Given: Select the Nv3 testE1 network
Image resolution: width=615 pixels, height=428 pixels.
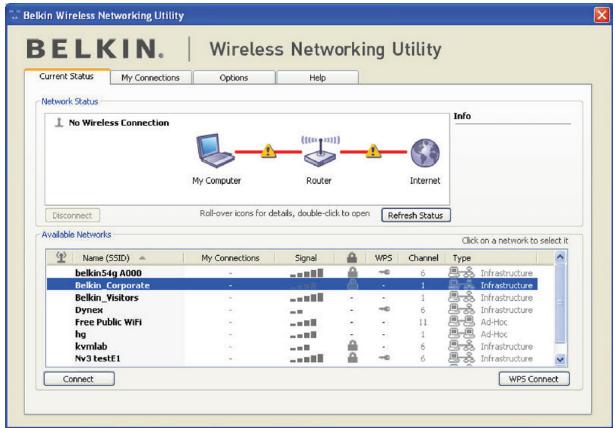Looking at the screenshot, I should (292, 358).
